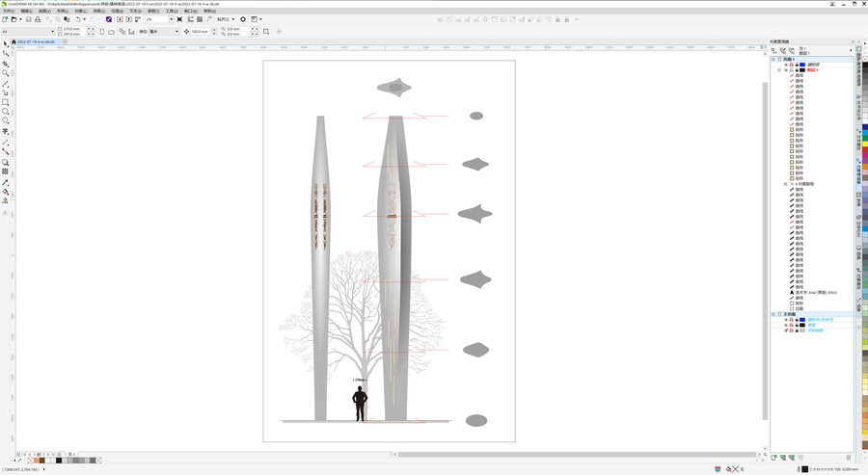This screenshot has height=475, width=868.
Task: Set page to portrait orientation
Action: pyautogui.click(x=102, y=32)
